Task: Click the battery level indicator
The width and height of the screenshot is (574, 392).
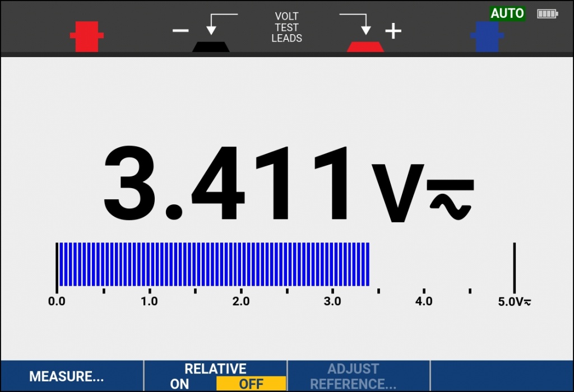Action: (x=547, y=14)
